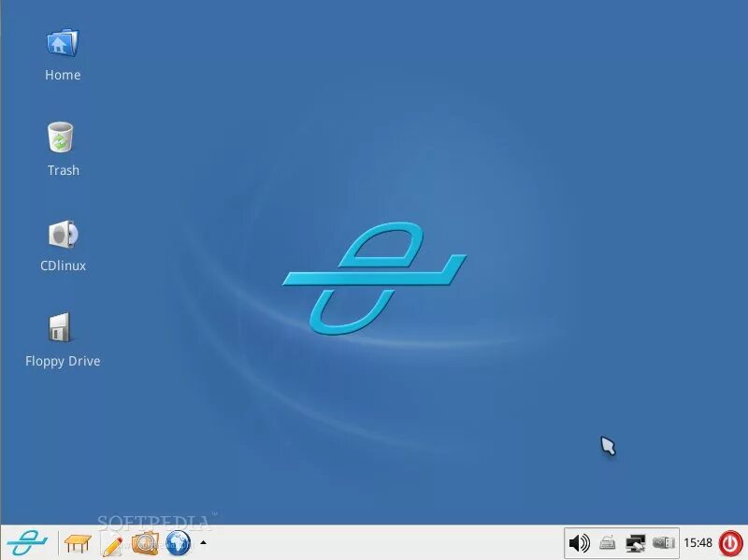748x560 pixels.
Task: Select the "Home" icon label
Action: coord(63,75)
